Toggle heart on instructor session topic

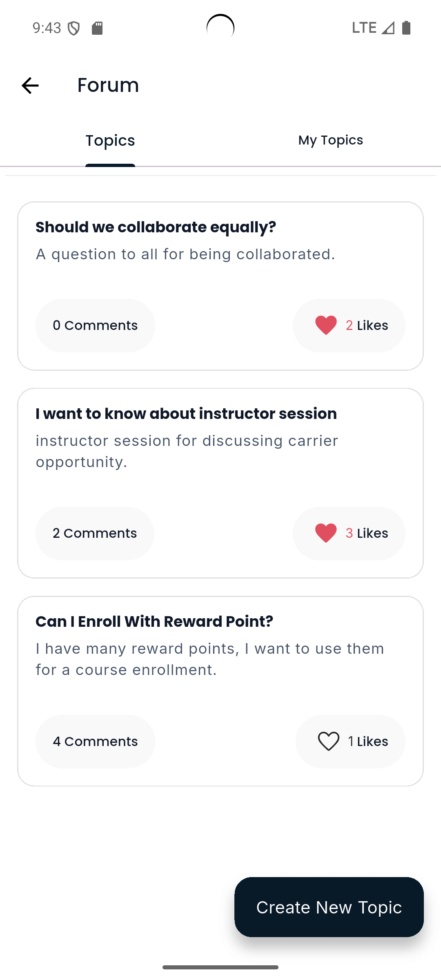[x=326, y=533]
